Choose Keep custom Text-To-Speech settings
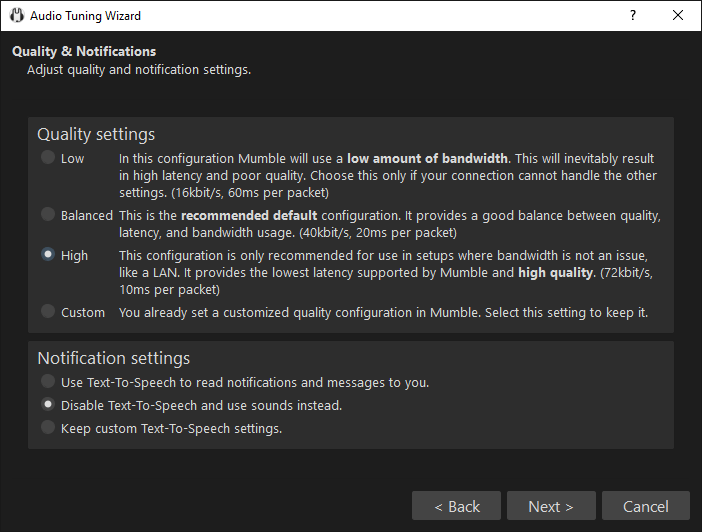Screen dimensions: 702x532 coord(48,428)
